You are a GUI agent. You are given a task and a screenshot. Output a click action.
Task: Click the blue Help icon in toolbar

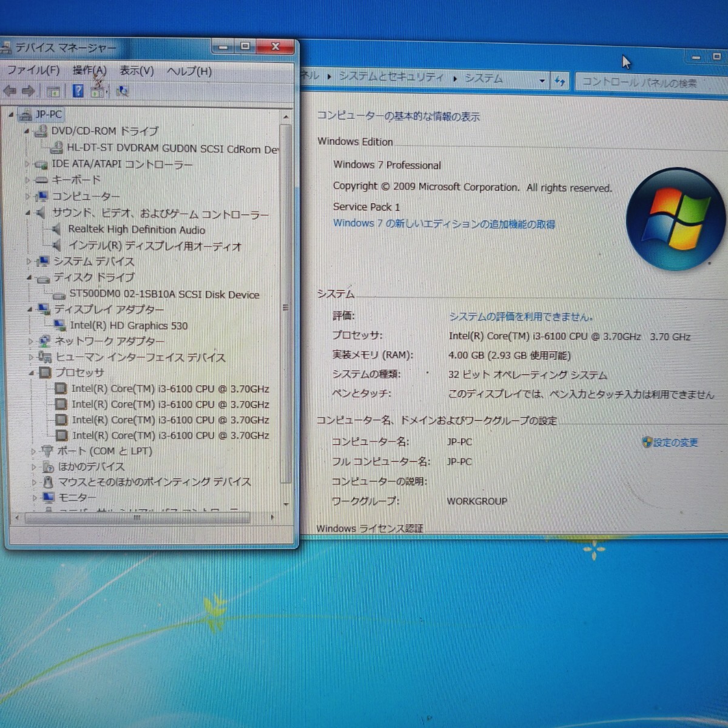pyautogui.click(x=78, y=91)
